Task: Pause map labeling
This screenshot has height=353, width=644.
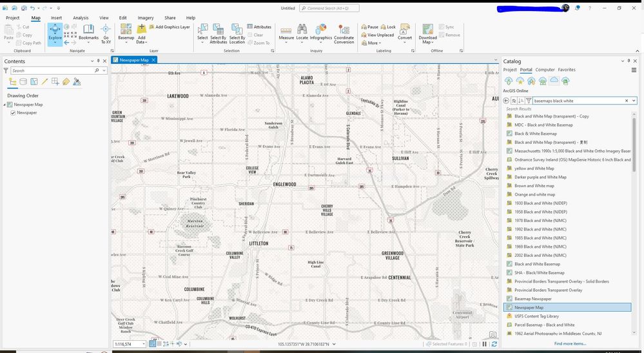Action: pos(369,27)
